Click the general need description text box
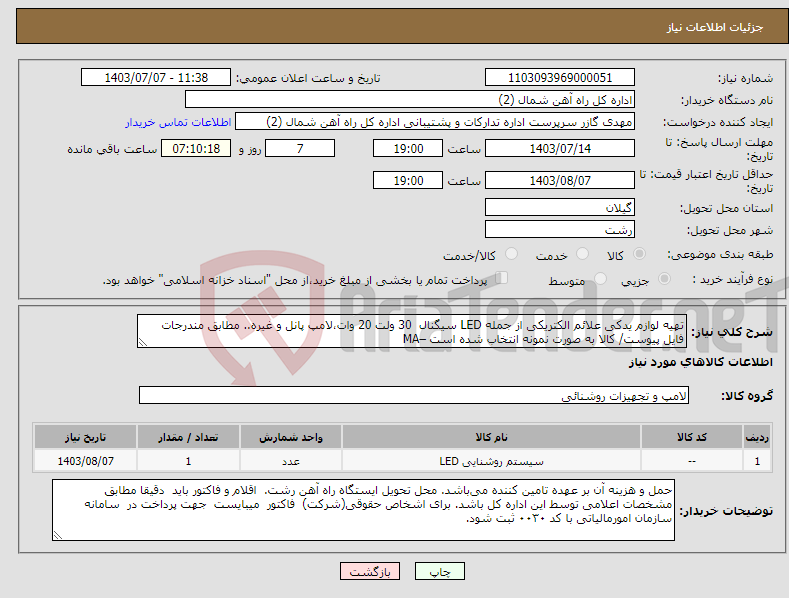 [412, 331]
